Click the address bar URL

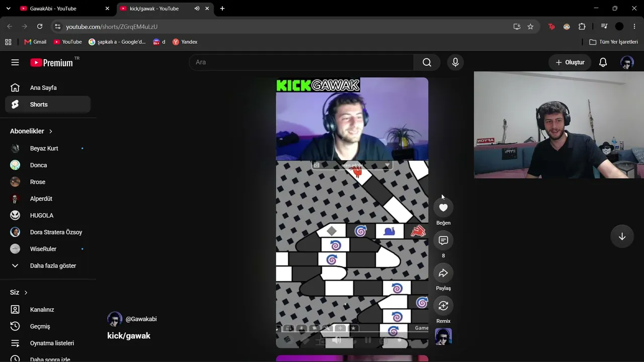coord(112,27)
